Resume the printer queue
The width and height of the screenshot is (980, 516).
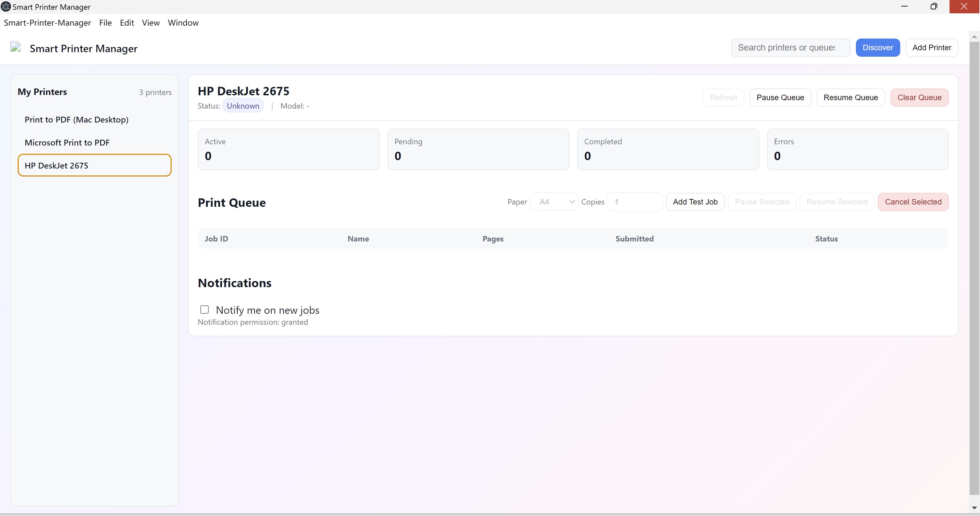tap(851, 98)
